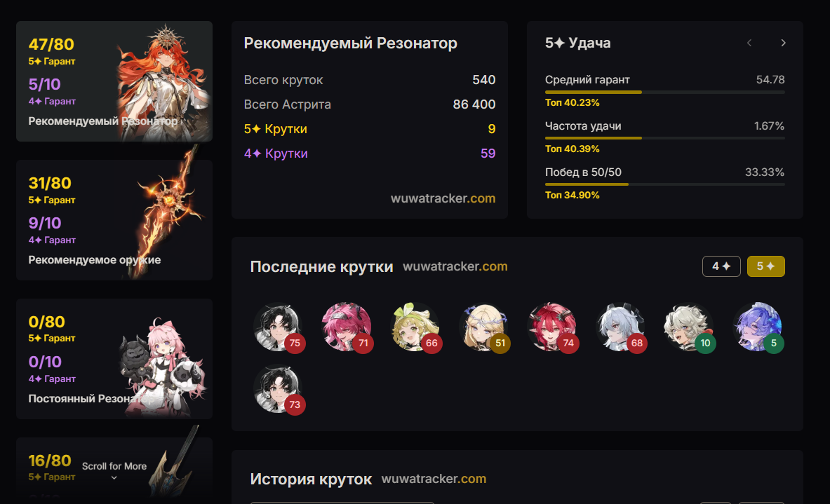830x504 pixels.
Task: Open the Рекомендуемый Резонатор banner card
Action: (x=114, y=81)
